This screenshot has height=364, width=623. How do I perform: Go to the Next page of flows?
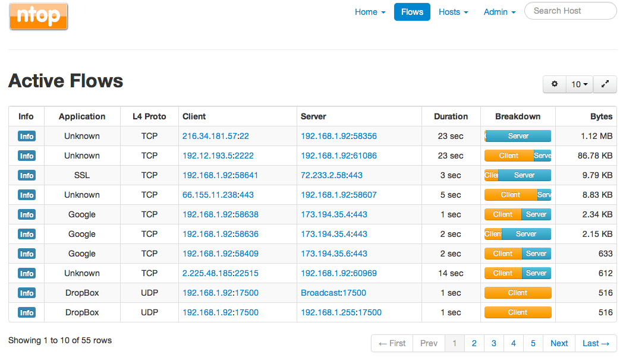click(559, 343)
